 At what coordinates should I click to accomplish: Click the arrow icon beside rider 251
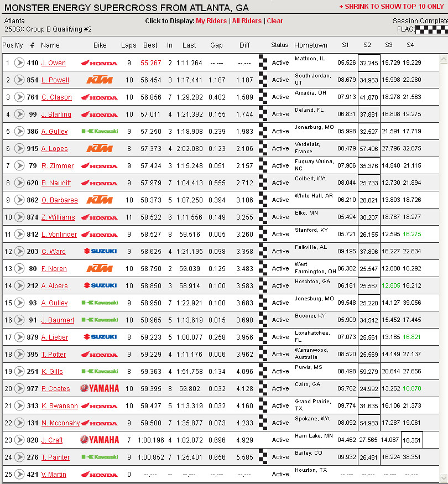(19, 371)
